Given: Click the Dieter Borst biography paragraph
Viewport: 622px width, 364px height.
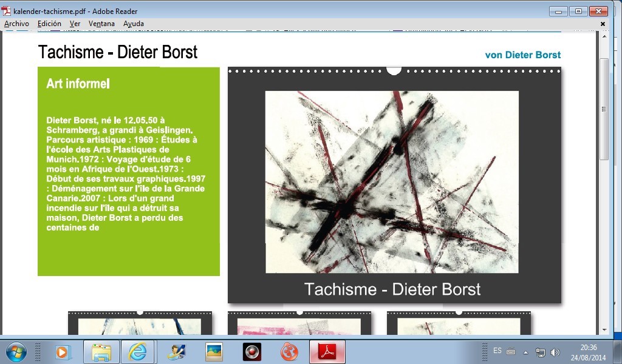Looking at the screenshot, I should coord(125,174).
